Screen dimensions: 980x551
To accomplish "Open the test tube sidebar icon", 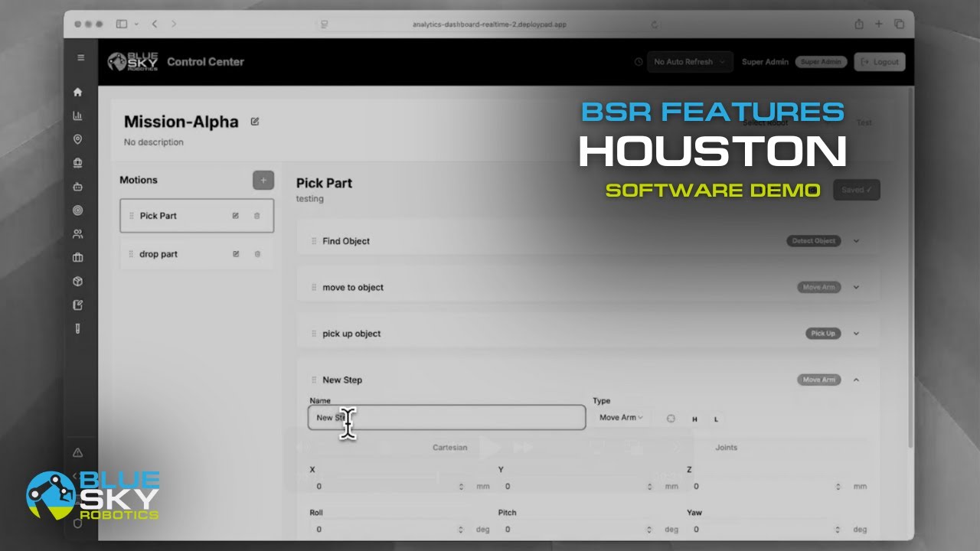I will point(77,329).
